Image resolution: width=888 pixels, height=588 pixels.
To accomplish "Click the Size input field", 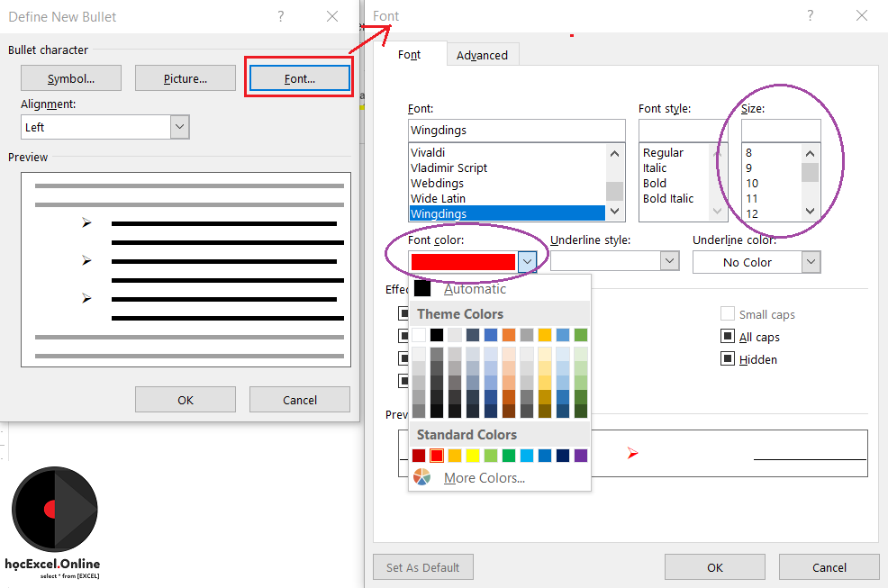I will click(x=781, y=131).
